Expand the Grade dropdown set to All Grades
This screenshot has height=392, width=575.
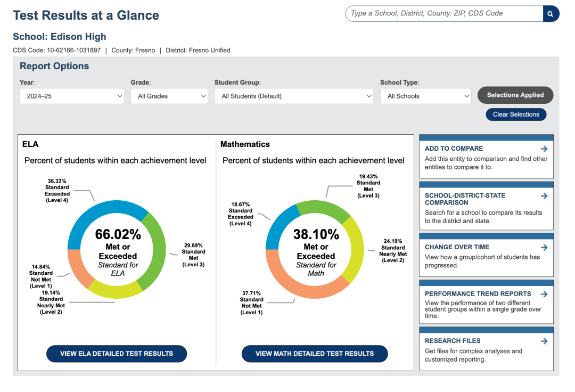(169, 96)
